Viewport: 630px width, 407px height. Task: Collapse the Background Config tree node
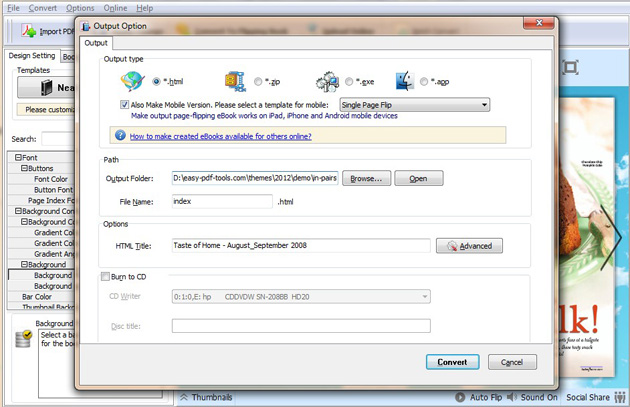18,211
